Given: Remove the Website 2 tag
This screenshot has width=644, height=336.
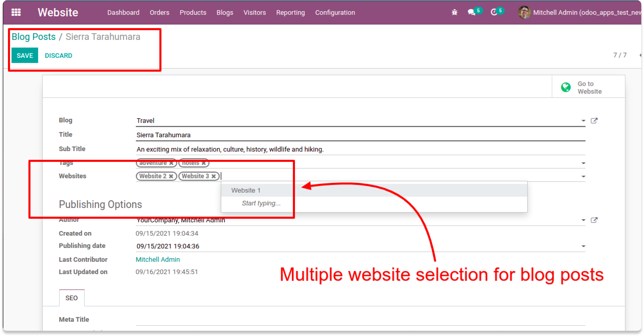Looking at the screenshot, I should click(x=171, y=176).
